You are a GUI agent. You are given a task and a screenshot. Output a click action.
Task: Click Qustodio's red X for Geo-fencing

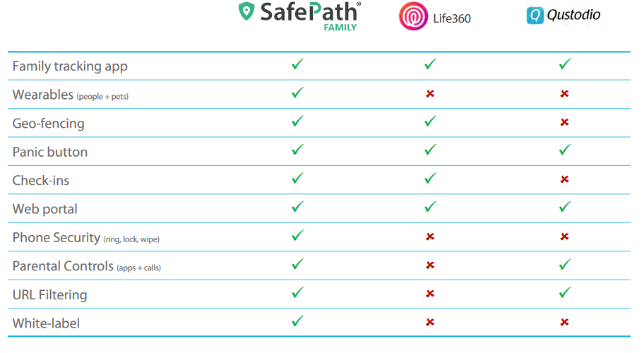[564, 123]
